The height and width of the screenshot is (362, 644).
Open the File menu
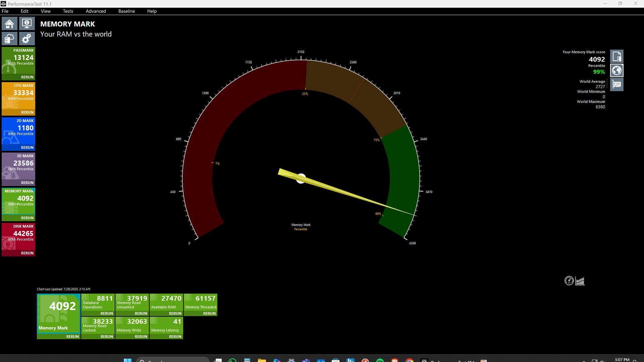[5, 11]
